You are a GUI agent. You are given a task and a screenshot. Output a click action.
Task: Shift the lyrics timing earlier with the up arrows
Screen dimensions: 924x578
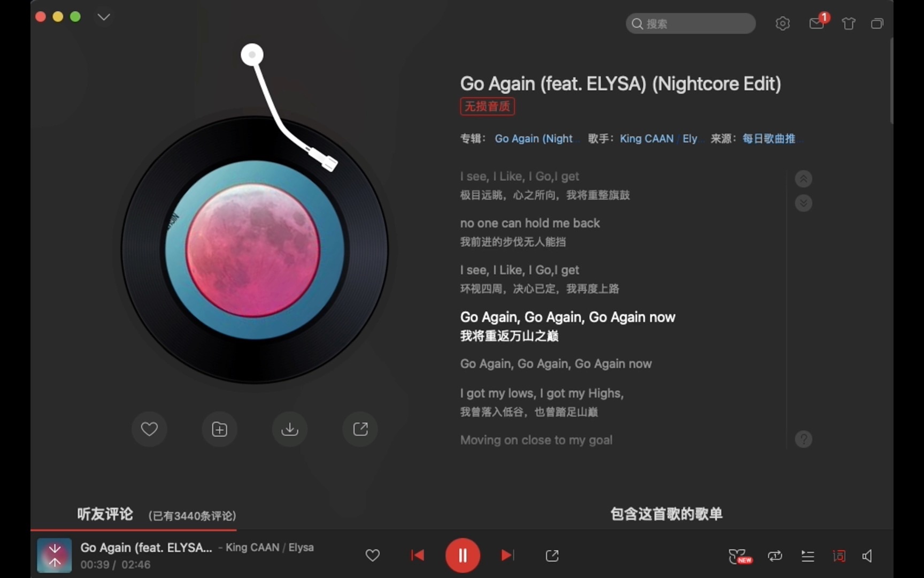click(803, 179)
